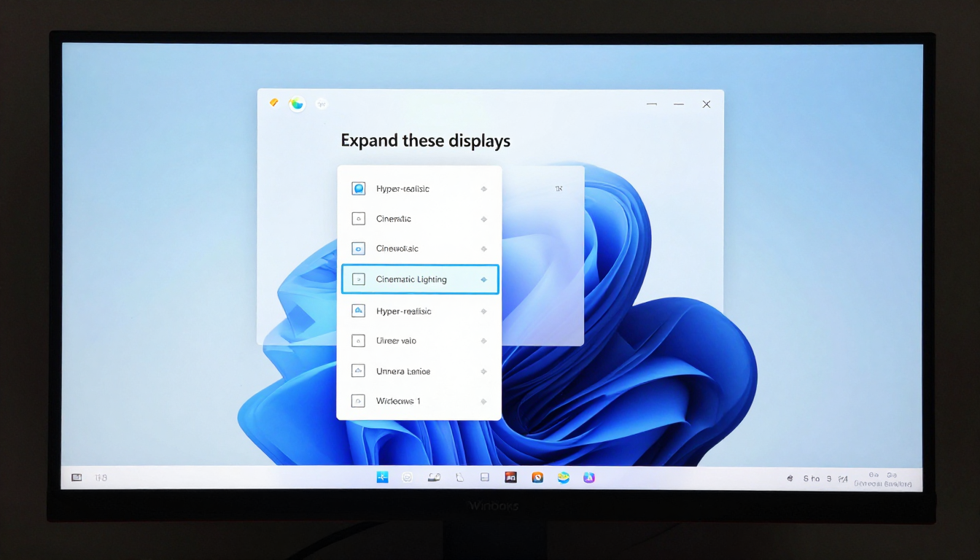Open the clock and date in the taskbar corner

point(883,479)
